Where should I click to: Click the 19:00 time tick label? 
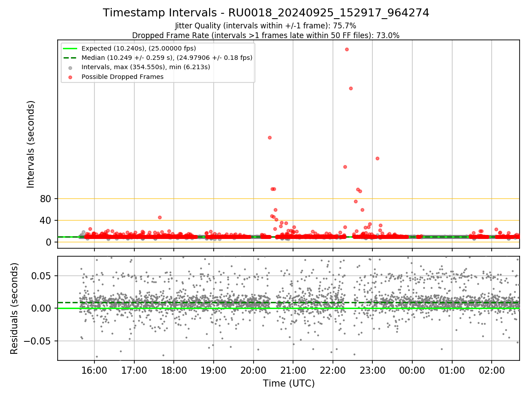(x=214, y=370)
